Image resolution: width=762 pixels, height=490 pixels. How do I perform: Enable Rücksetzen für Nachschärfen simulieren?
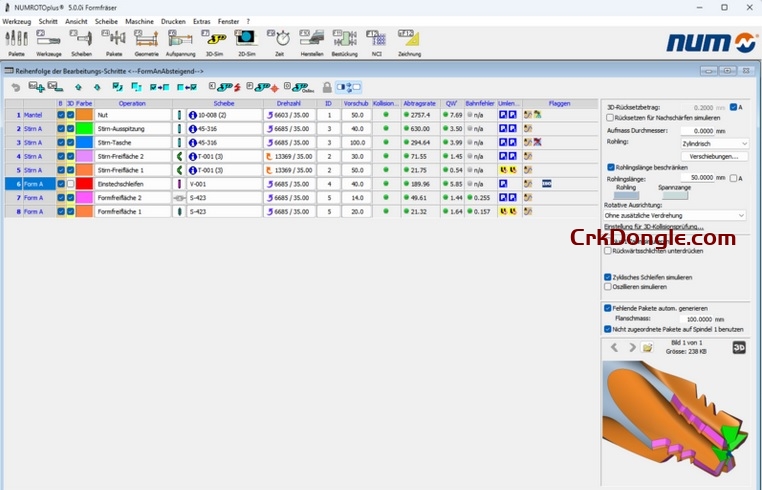609,118
